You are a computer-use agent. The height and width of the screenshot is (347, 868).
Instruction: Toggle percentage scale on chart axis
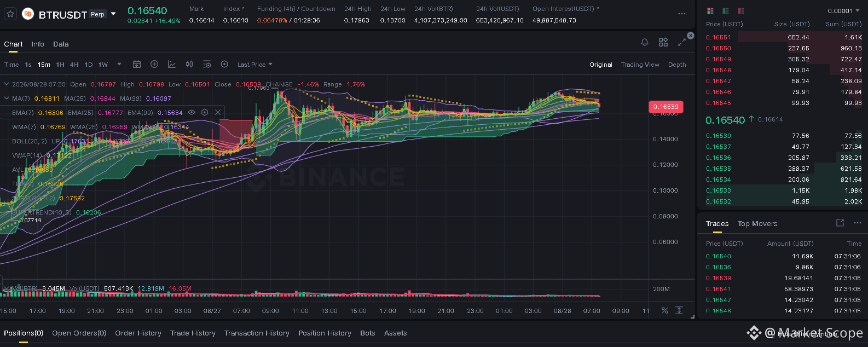665,310
